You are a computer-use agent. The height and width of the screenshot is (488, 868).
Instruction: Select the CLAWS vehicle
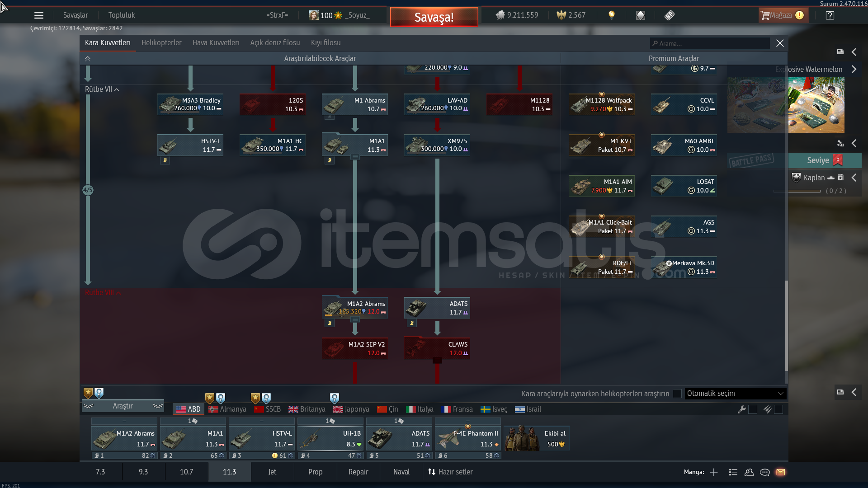point(437,348)
